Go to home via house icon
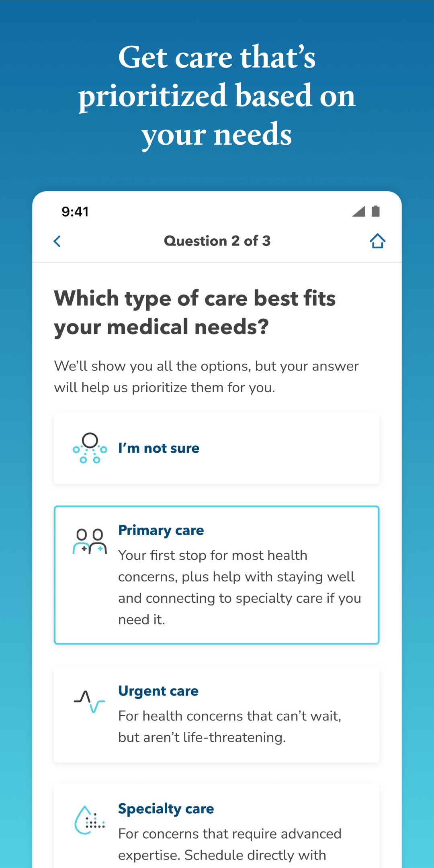Screen dimensions: 434x868 tap(377, 241)
